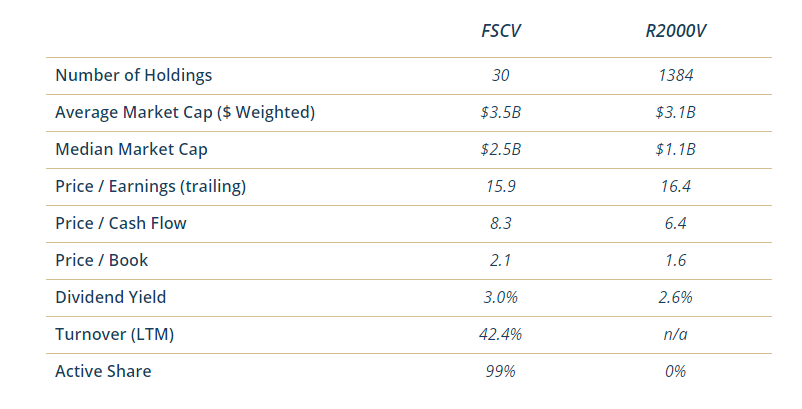Click the 3.0% dividend yield value

click(x=501, y=297)
